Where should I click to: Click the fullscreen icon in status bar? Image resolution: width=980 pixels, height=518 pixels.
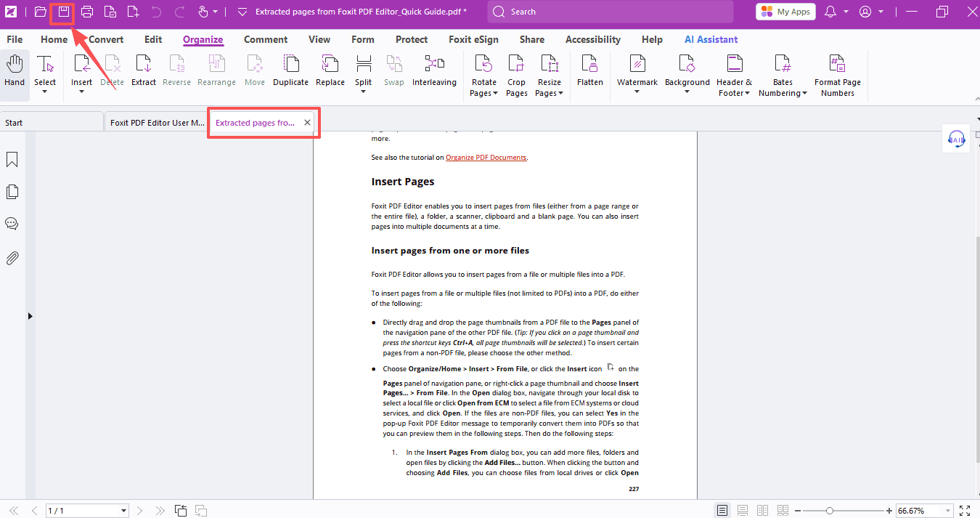click(x=965, y=511)
